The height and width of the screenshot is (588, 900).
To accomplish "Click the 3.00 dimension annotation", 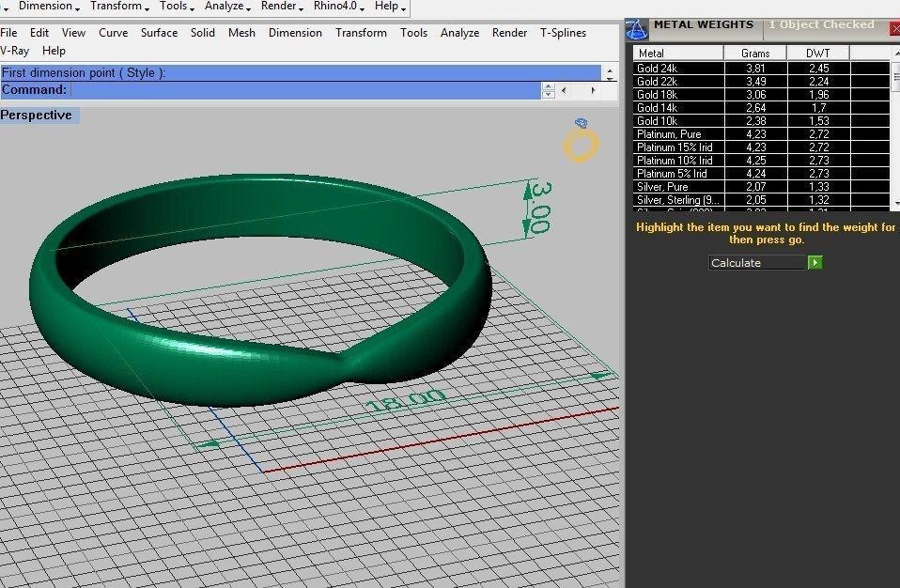I will pyautogui.click(x=539, y=207).
